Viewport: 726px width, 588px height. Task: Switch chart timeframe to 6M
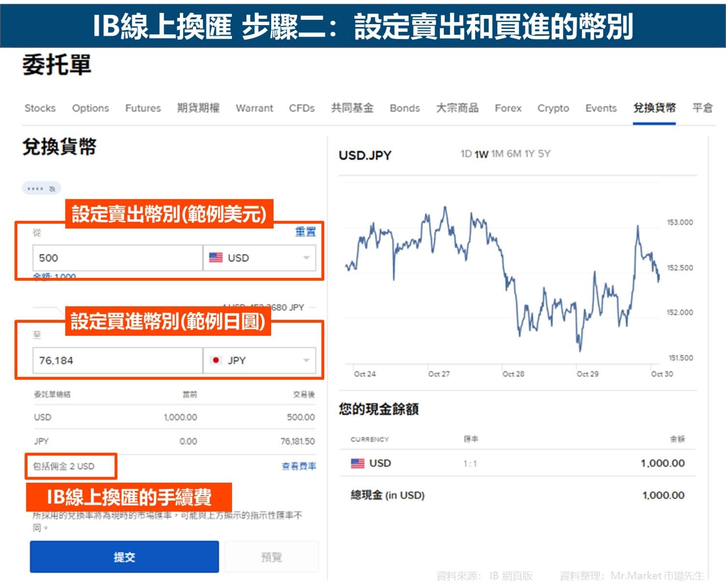[513, 153]
